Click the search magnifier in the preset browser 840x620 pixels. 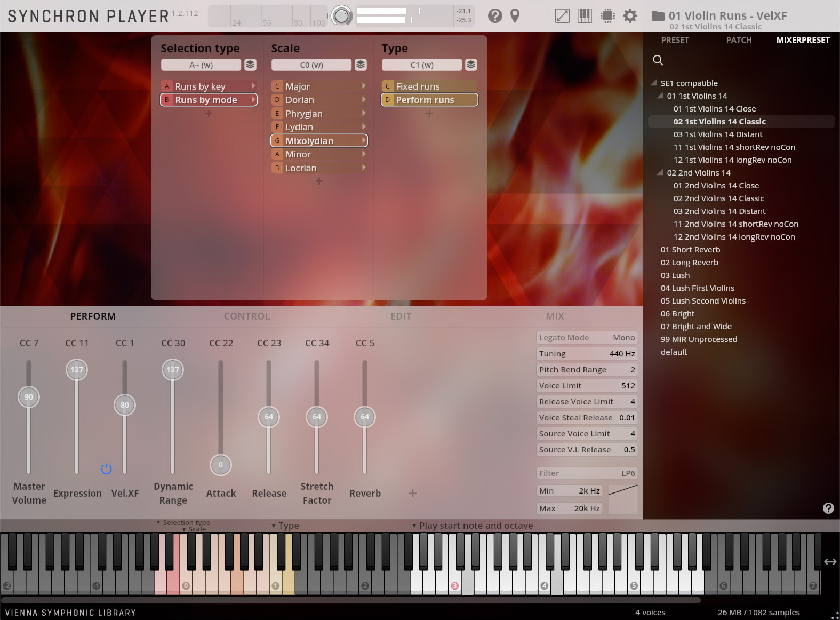click(x=658, y=60)
